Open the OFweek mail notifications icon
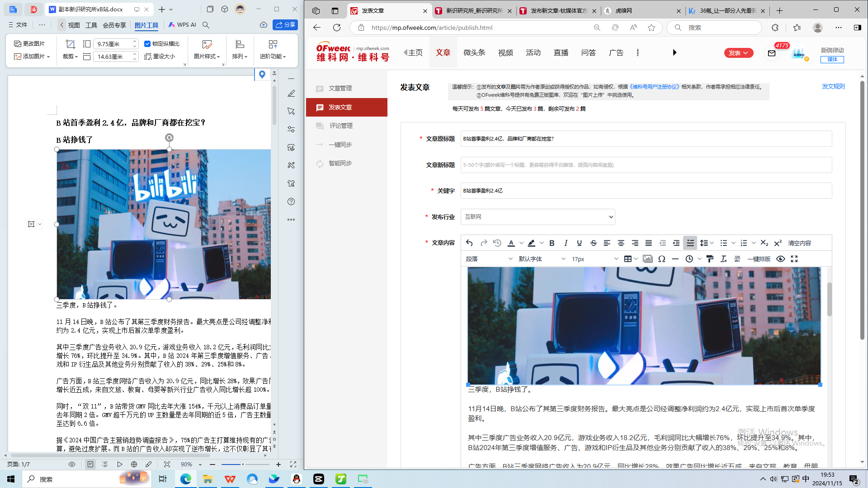 coord(772,53)
